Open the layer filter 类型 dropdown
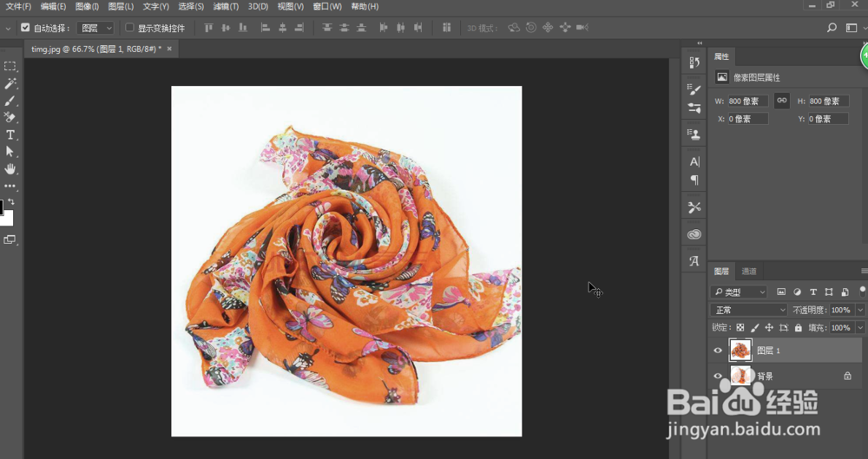This screenshot has width=868, height=459. (x=739, y=292)
